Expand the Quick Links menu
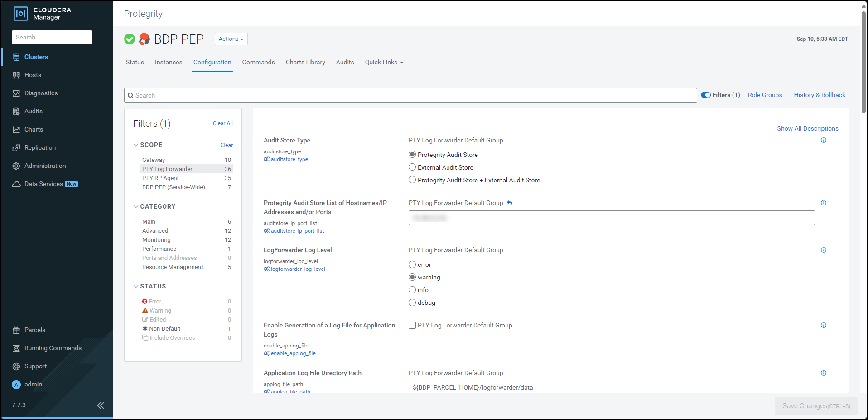Image resolution: width=868 pixels, height=420 pixels. coord(384,63)
